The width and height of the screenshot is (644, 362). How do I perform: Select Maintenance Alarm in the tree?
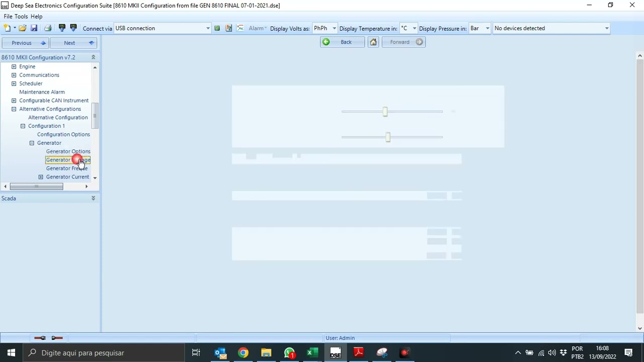coord(42,92)
